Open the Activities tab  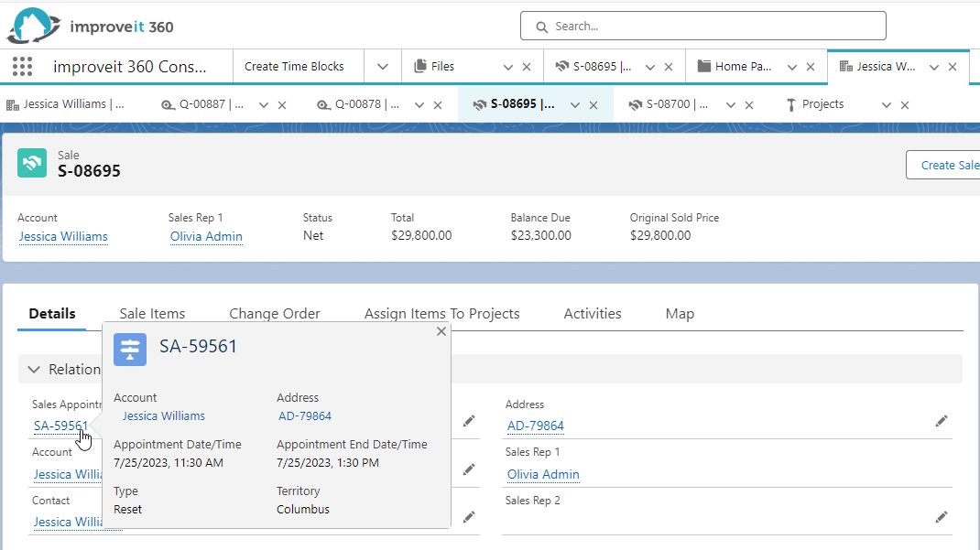tap(592, 313)
